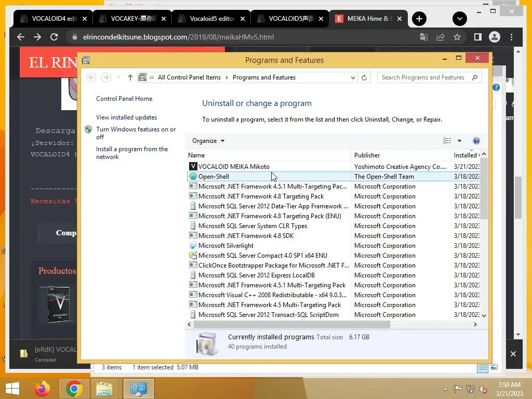The image size is (532, 399).
Task: Open the Chrome three-dot menu
Action: point(511,37)
